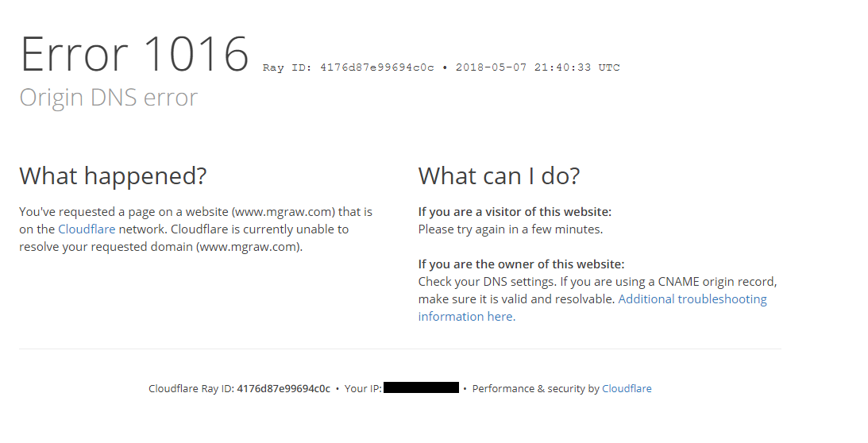This screenshot has width=868, height=443.
Task: Click the UTC timestamp next to Ray ID
Action: tap(538, 67)
